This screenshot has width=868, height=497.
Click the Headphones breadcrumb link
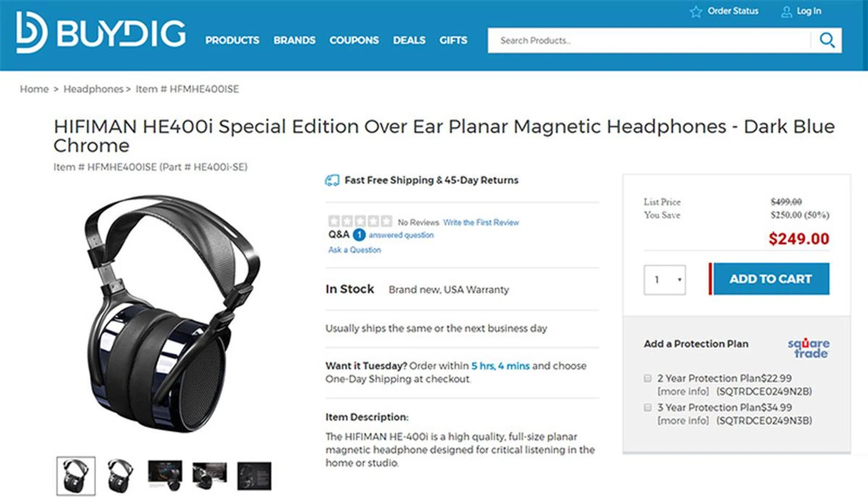pos(93,89)
